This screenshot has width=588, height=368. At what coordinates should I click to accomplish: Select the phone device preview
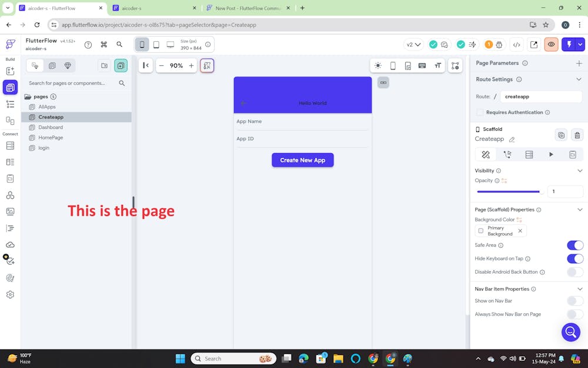[142, 45]
